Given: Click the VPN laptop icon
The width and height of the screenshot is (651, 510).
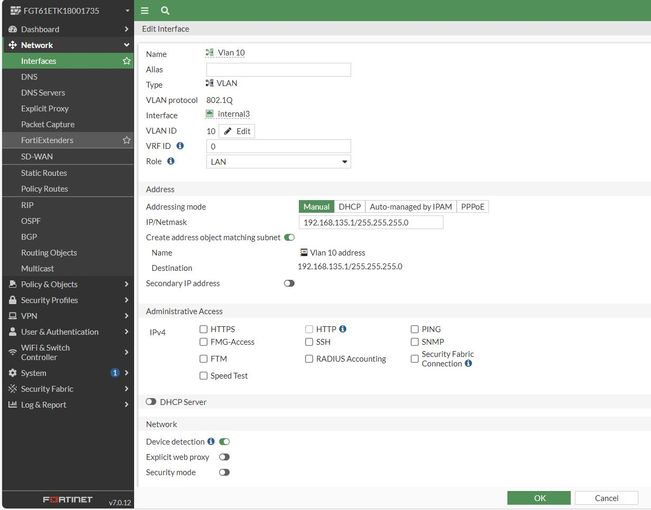Looking at the screenshot, I should click(x=12, y=316).
